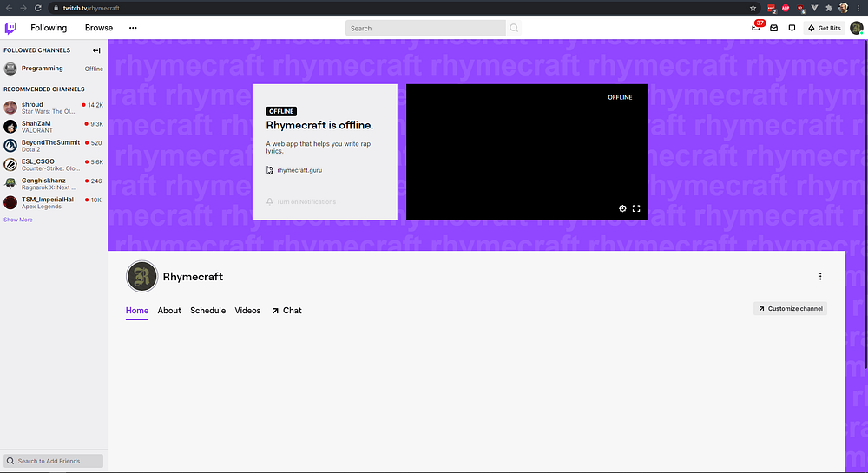
Task: Open the more options ellipsis in top nav
Action: (x=133, y=28)
